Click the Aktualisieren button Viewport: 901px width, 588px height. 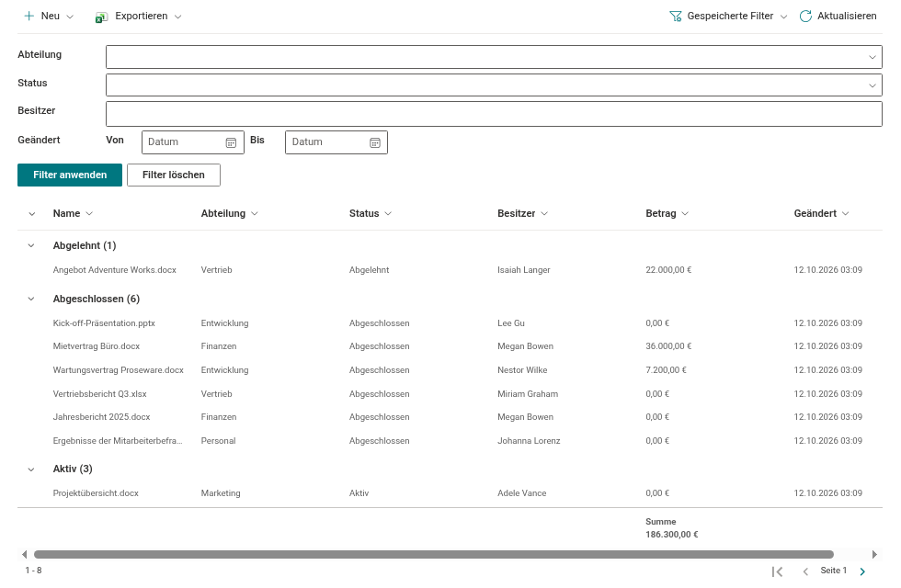(x=838, y=17)
